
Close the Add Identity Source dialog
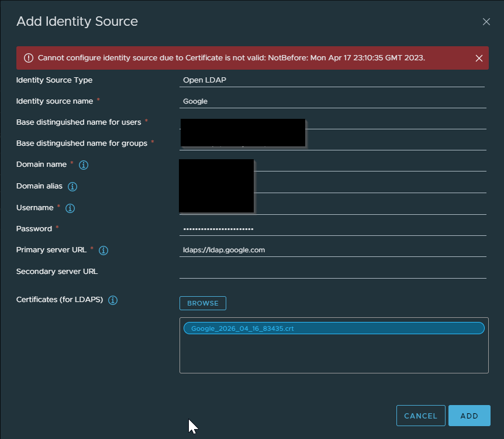(x=486, y=22)
